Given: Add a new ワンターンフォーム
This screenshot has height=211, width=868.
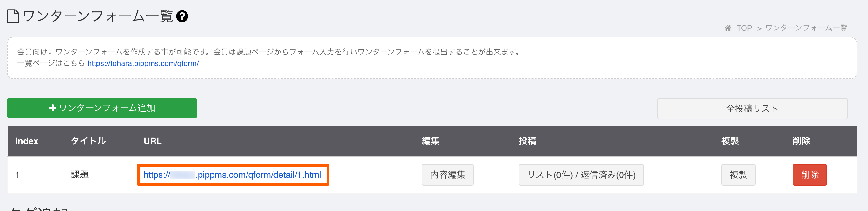Looking at the screenshot, I should point(102,108).
